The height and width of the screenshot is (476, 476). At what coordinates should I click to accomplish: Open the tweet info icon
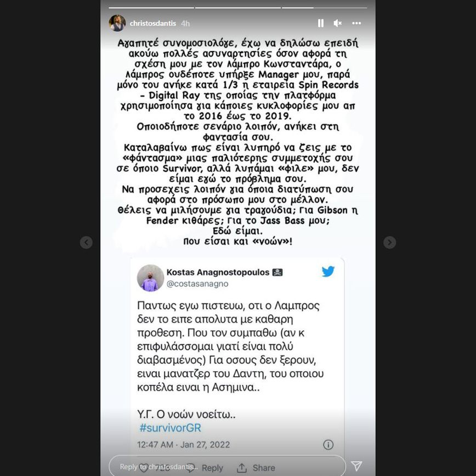click(x=328, y=445)
